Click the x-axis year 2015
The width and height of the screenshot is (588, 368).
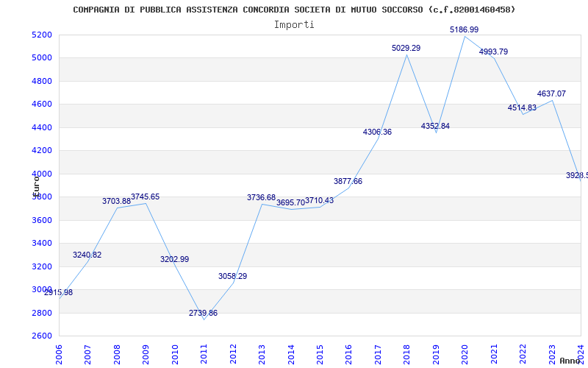pos(320,355)
